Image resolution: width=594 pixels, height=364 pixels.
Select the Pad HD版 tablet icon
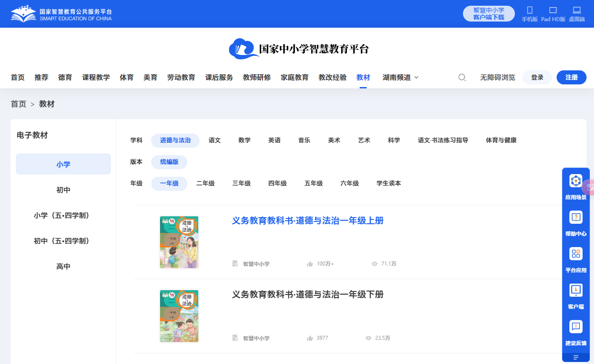(553, 10)
